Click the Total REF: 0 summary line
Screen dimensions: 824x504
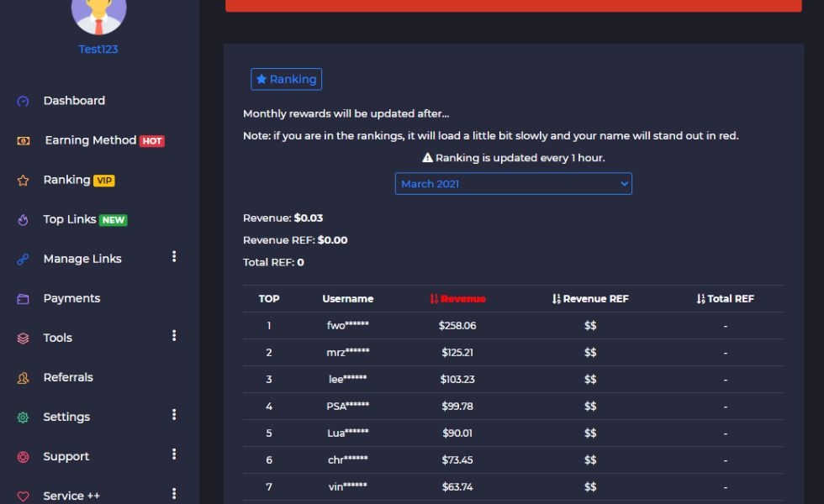coord(273,262)
